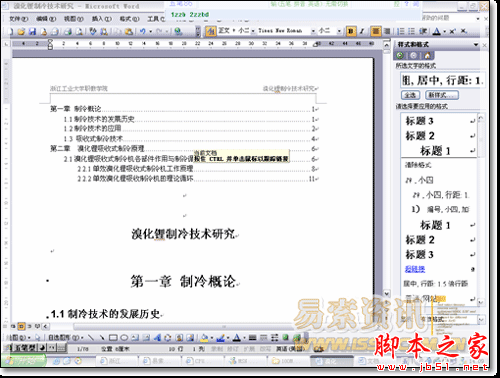This screenshot has height=378, width=500.
Task: Click the numbered list icon
Action: [401, 31]
